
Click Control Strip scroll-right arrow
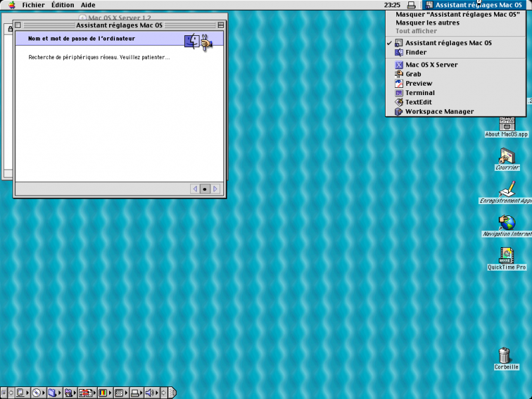164,393
